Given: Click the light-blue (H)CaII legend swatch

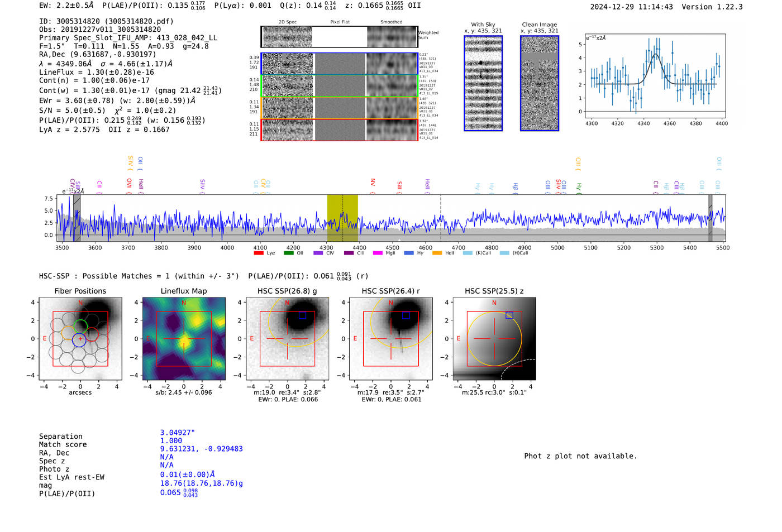Looking at the screenshot, I should [x=504, y=253].
